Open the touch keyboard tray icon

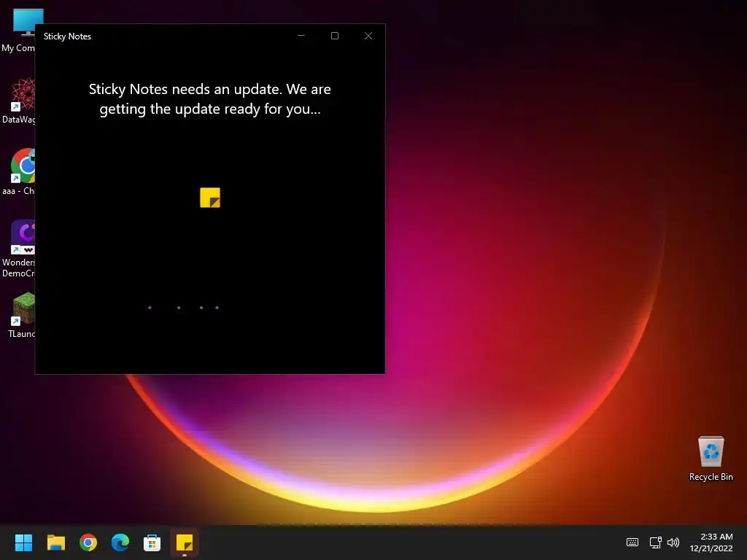(x=632, y=542)
